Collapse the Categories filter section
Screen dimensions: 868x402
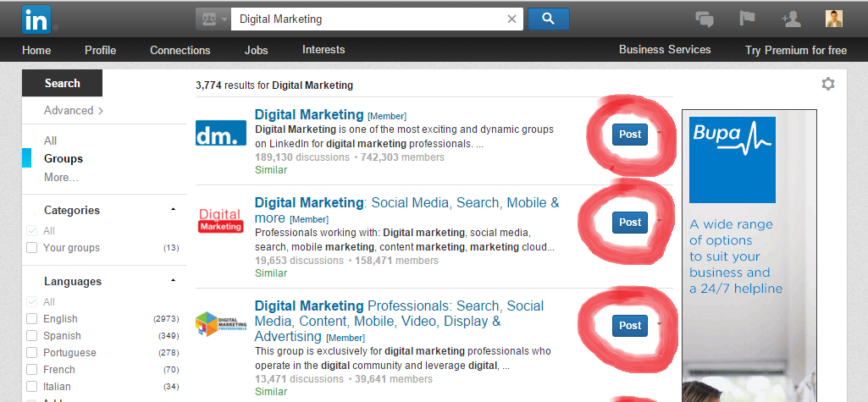(173, 210)
